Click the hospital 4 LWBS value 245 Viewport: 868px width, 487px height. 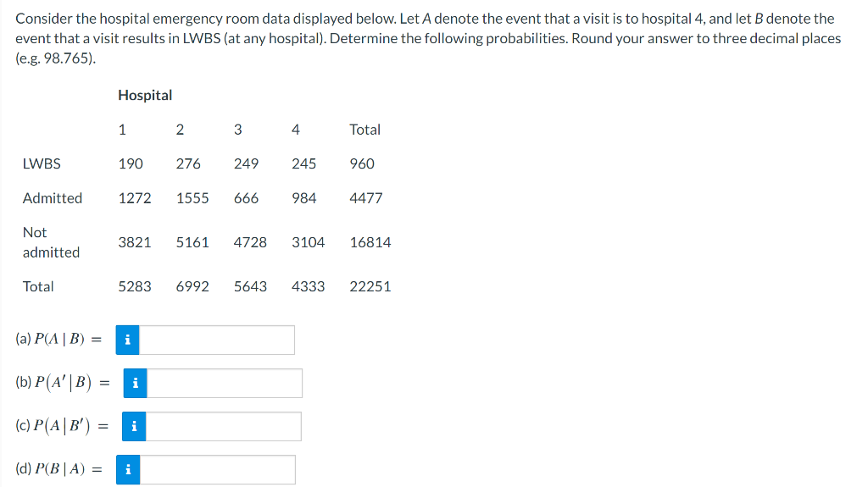pyautogui.click(x=304, y=163)
